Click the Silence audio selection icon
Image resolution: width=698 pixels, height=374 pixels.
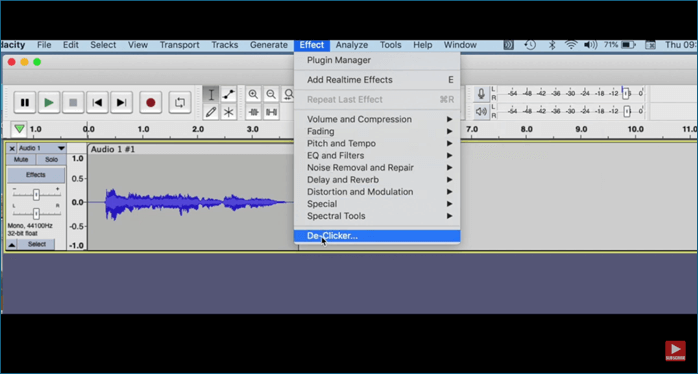point(271,112)
